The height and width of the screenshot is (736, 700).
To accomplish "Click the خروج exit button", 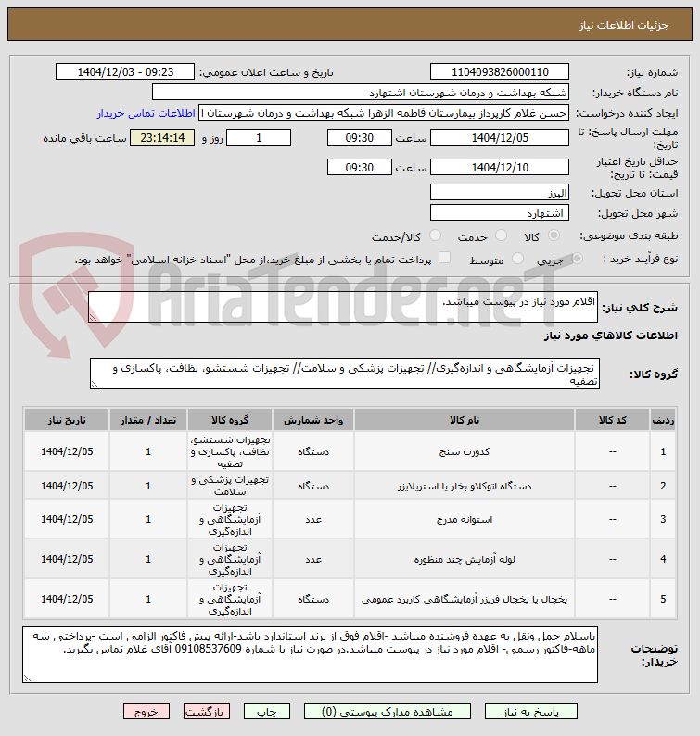I will click(x=146, y=712).
